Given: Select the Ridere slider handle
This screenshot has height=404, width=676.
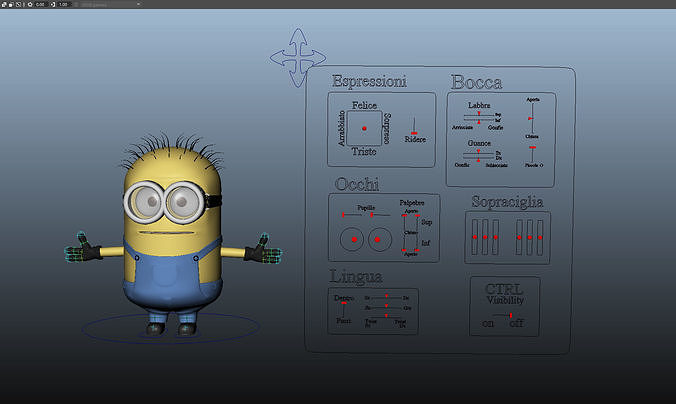Looking at the screenshot, I should 414,133.
